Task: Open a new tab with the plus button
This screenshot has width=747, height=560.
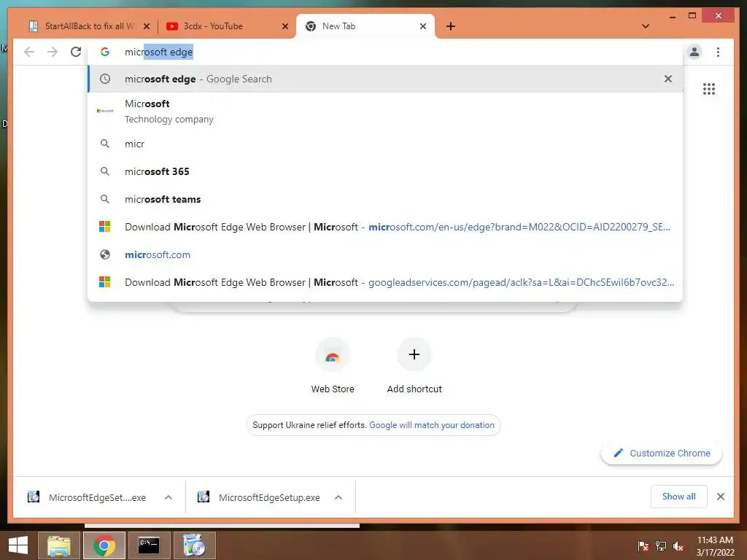Action: coord(451,26)
